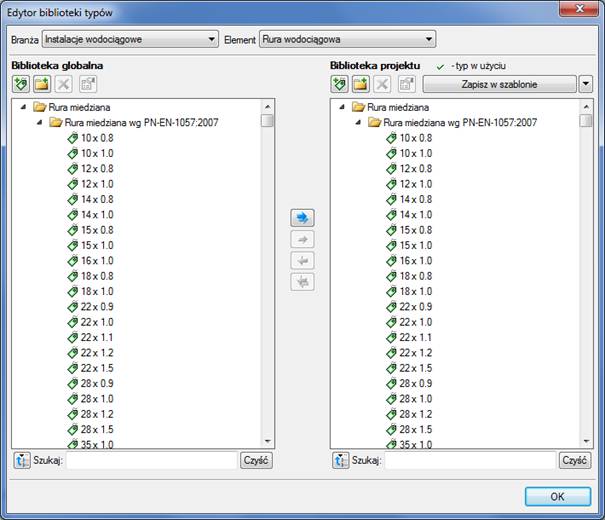Collapse PN-EN-1057:2007 node in global library

click(x=39, y=122)
